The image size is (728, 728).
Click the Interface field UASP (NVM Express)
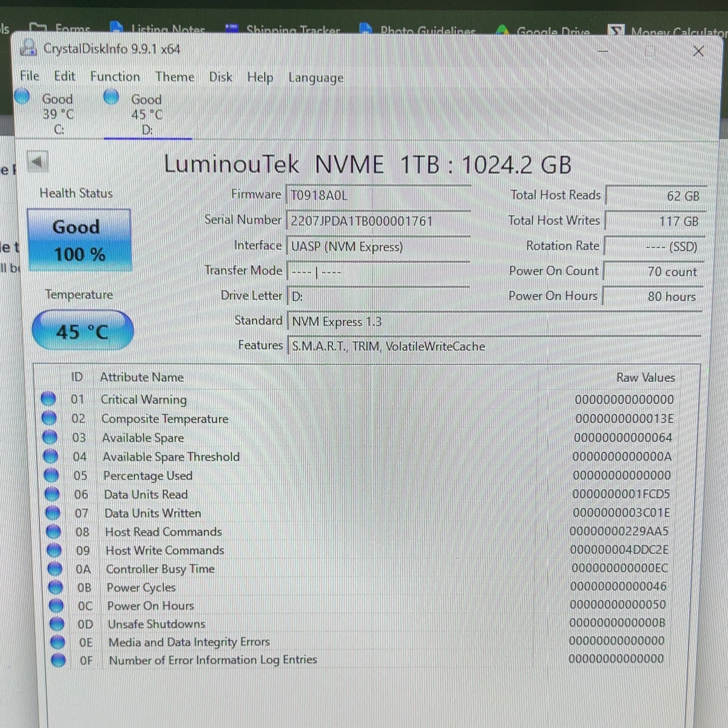378,246
